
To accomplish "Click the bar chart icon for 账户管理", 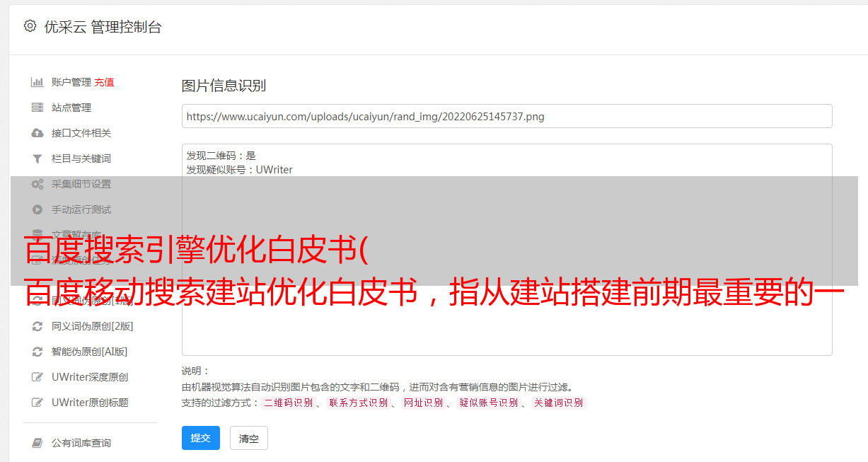I will click(x=37, y=82).
